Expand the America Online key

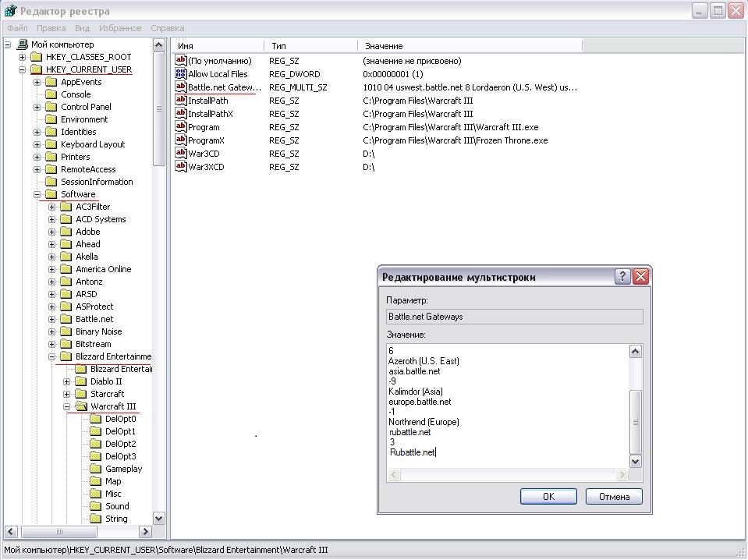point(51,269)
